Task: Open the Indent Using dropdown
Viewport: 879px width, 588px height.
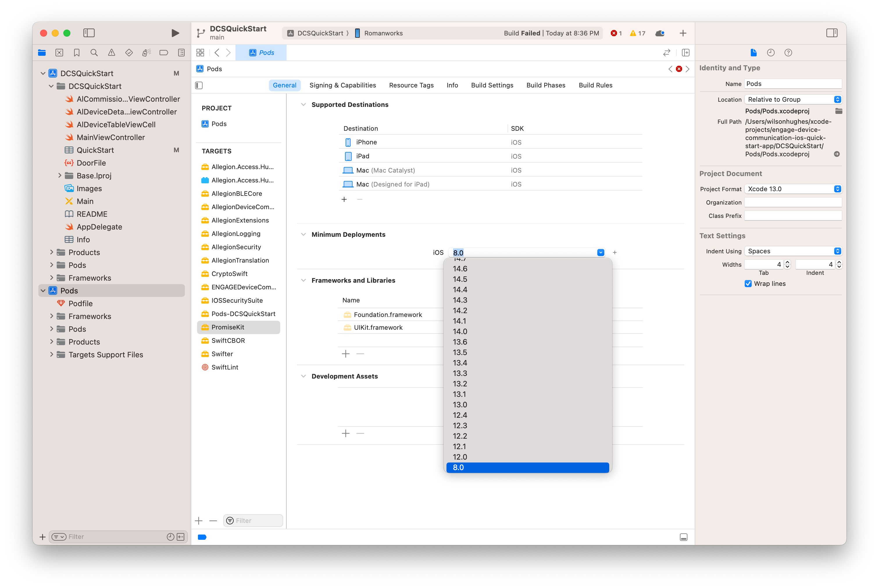Action: [793, 251]
